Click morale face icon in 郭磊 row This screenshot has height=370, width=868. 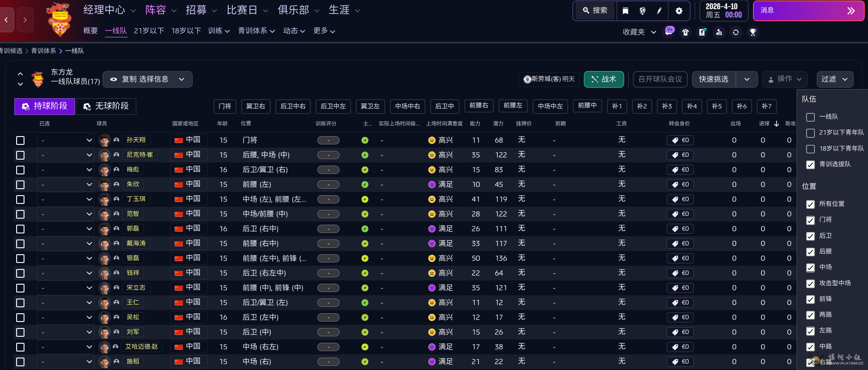pyautogui.click(x=432, y=229)
